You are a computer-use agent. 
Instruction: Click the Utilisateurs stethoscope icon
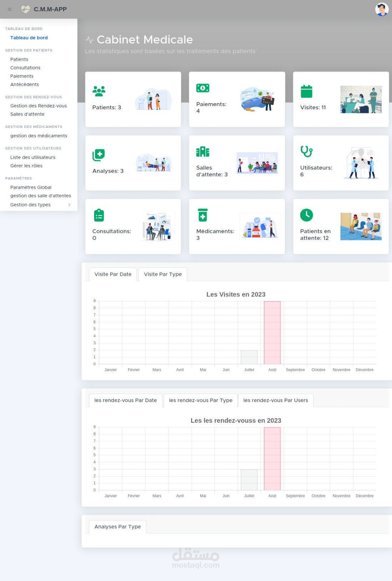(x=306, y=152)
